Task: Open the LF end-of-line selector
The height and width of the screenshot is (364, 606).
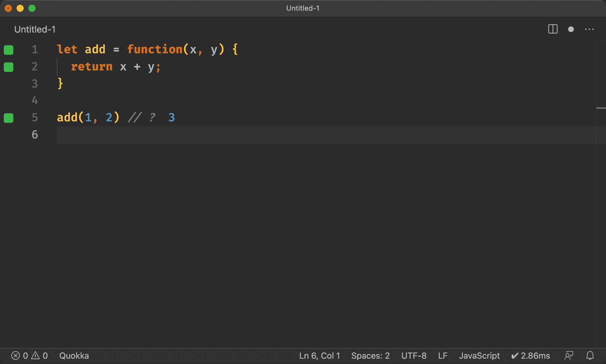Action: 442,355
